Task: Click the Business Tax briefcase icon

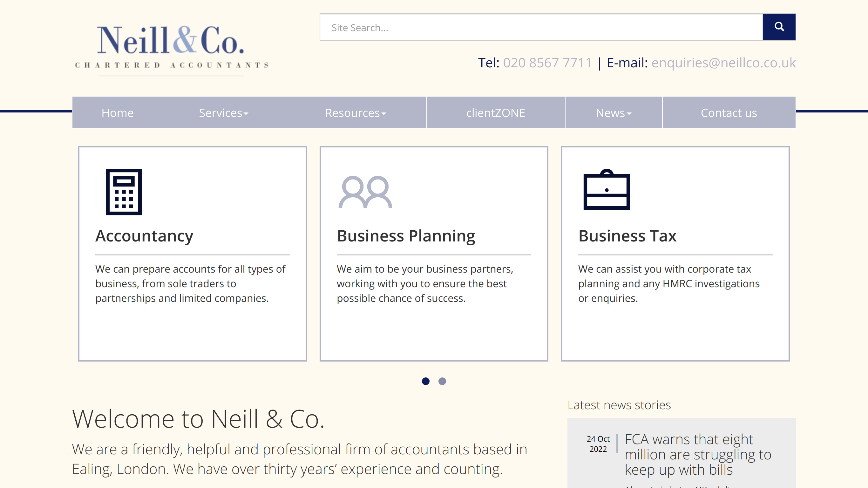Action: click(607, 189)
